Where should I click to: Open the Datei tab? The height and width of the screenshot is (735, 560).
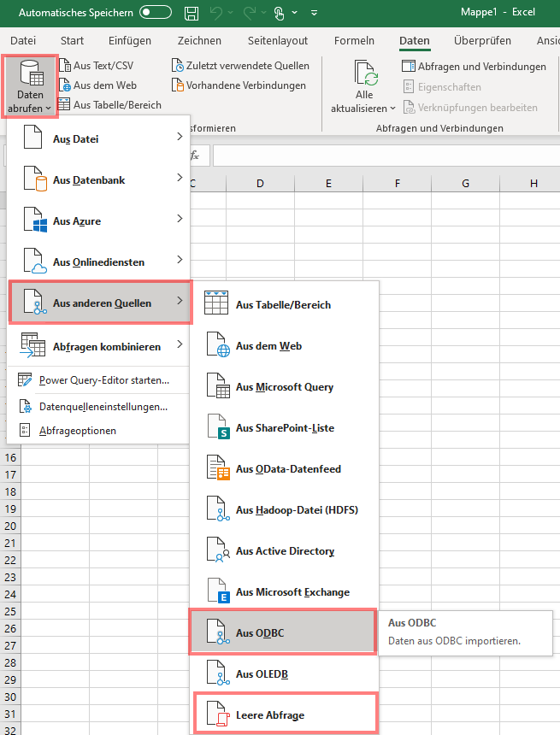(x=23, y=41)
